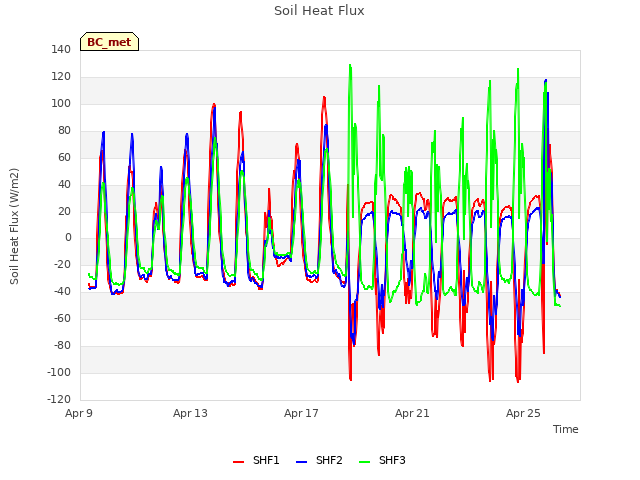Image resolution: width=640 pixels, height=480 pixels.
Task: Click the -40 y-axis tick label
Action: pyautogui.click(x=62, y=291)
